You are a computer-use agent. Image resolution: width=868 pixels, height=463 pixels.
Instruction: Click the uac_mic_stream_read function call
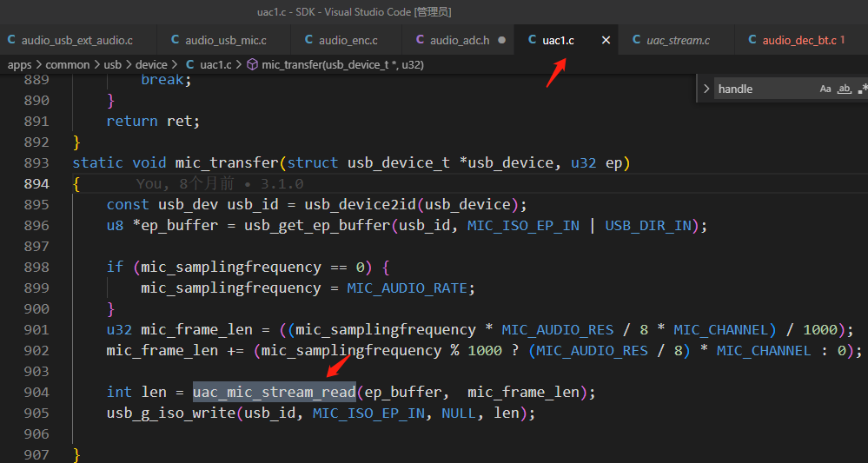[274, 392]
